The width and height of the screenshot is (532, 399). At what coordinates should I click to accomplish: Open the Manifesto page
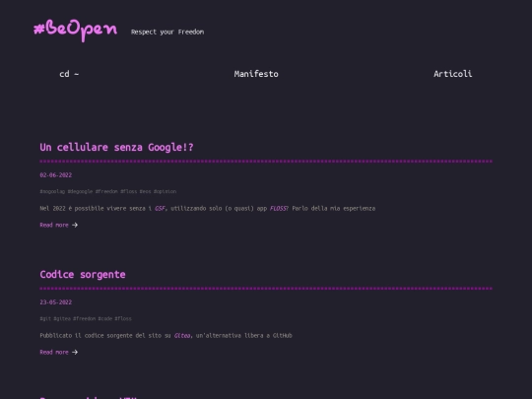(256, 74)
